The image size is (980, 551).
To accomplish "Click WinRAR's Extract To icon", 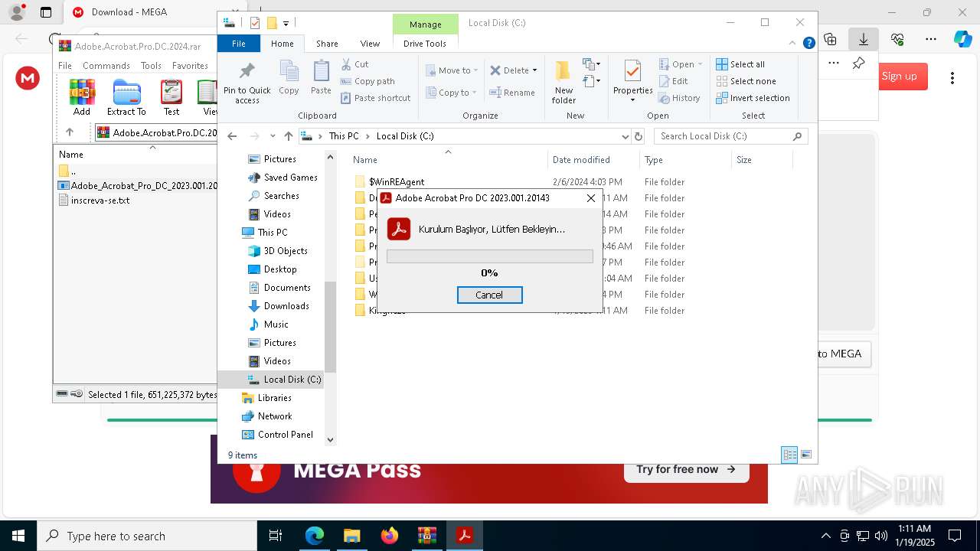I will (x=126, y=97).
